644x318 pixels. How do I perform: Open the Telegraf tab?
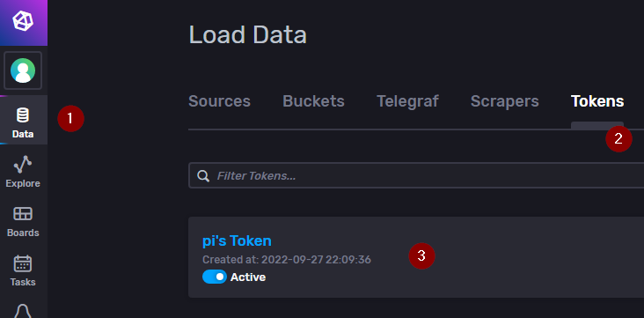[407, 101]
